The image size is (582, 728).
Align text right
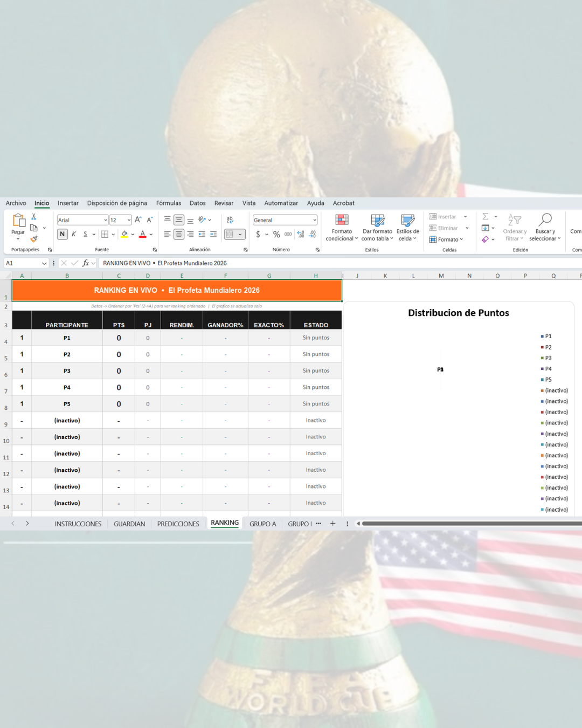(x=190, y=234)
